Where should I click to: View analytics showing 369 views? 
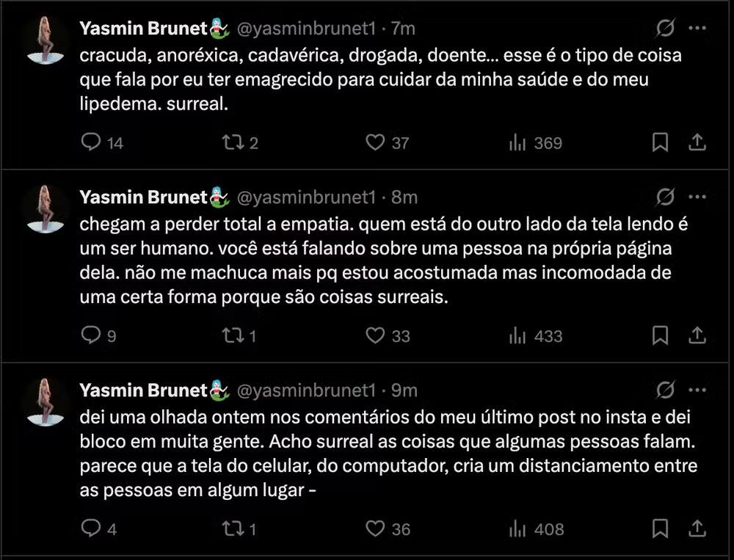click(x=517, y=142)
